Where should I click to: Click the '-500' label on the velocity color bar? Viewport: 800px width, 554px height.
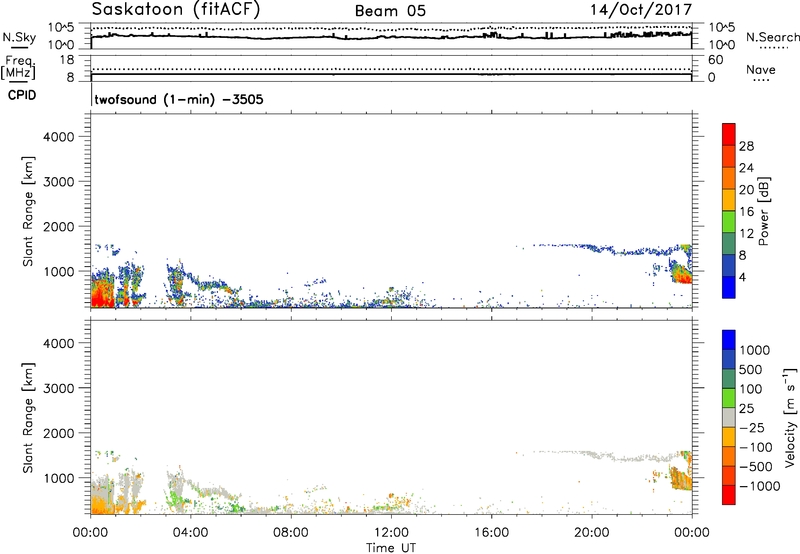pyautogui.click(x=754, y=467)
